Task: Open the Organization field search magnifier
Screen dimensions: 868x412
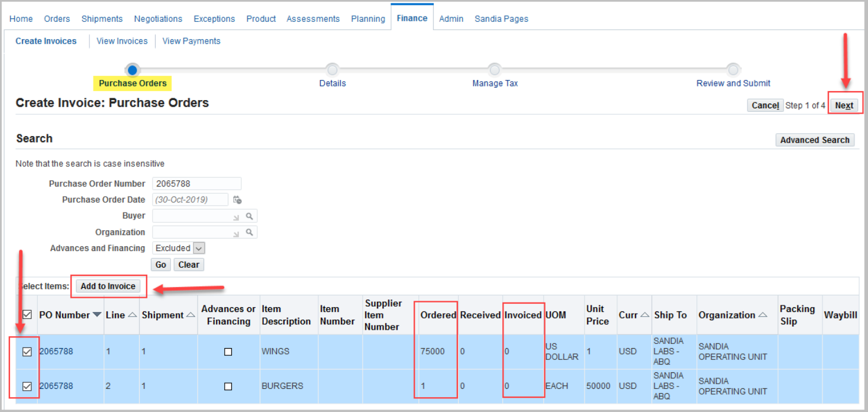Action: click(x=250, y=232)
